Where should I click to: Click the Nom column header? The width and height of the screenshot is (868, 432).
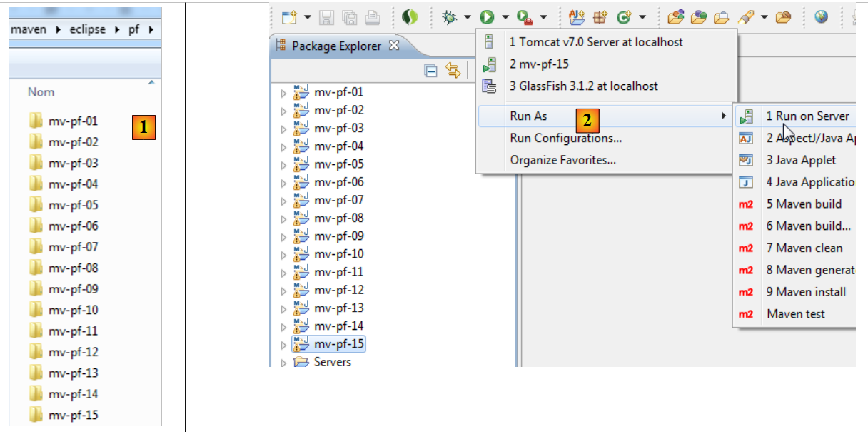pyautogui.click(x=41, y=92)
